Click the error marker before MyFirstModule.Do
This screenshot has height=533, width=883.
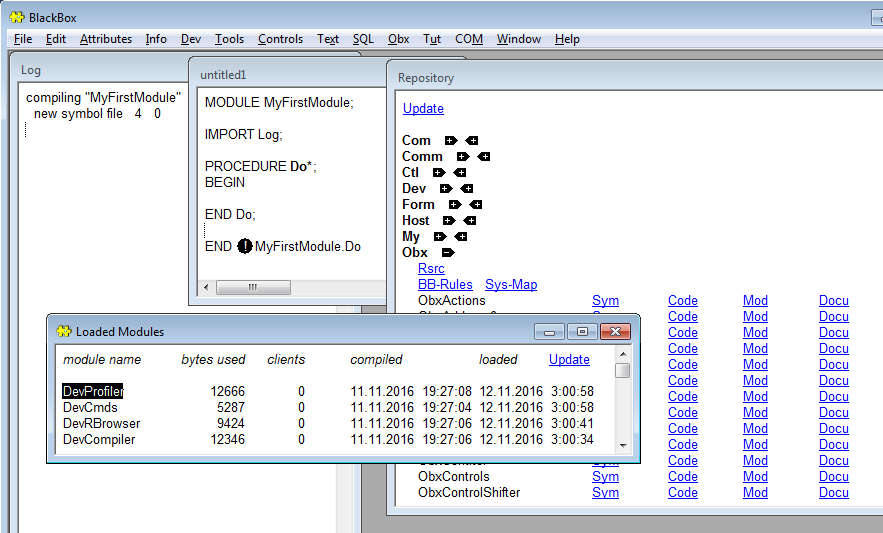pos(245,246)
